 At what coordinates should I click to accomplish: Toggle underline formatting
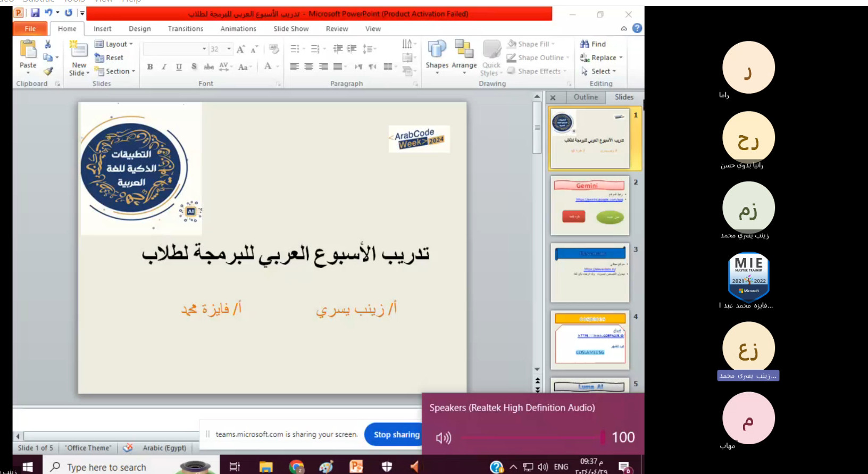tap(179, 66)
